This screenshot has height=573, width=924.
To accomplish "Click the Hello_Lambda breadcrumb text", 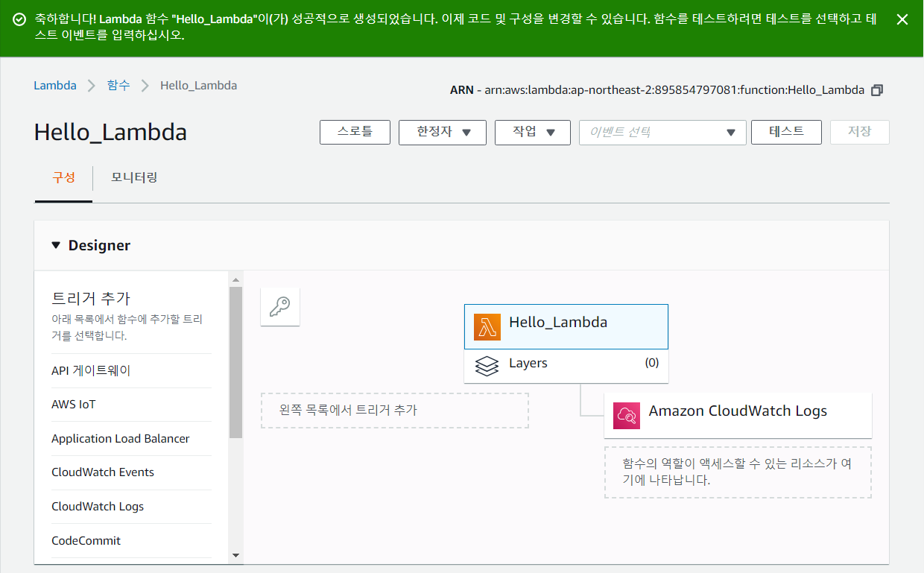I will 198,85.
